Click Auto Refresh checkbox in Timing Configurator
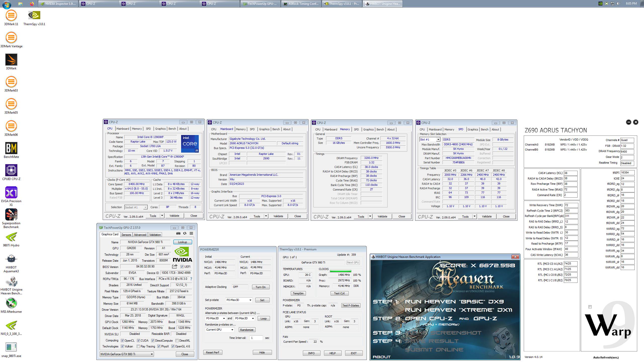Image resolution: width=644 pixels, height=362 pixels. [590, 307]
